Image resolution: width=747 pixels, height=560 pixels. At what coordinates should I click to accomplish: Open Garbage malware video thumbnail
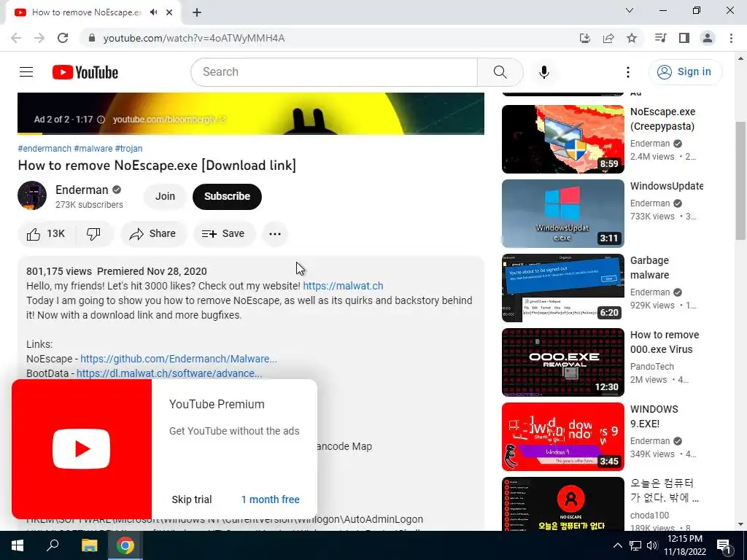point(563,287)
